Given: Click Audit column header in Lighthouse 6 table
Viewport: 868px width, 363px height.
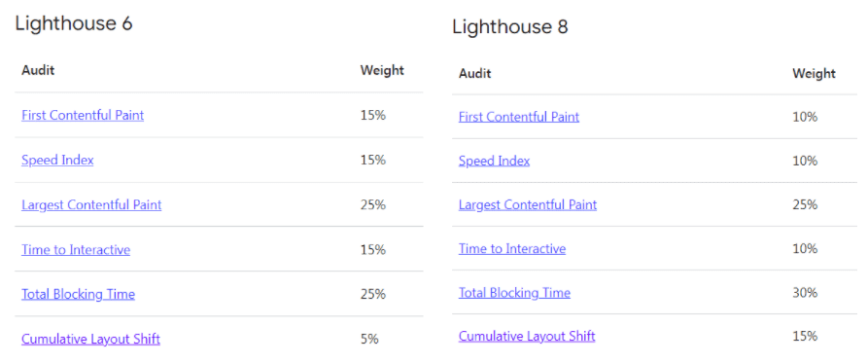Looking at the screenshot, I should [x=38, y=70].
